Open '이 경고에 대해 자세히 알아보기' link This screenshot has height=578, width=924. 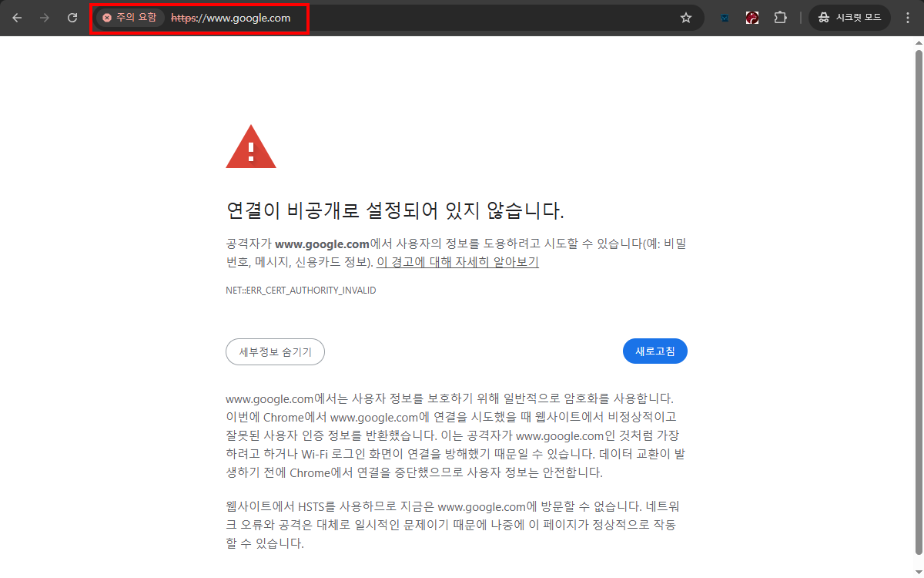point(457,262)
